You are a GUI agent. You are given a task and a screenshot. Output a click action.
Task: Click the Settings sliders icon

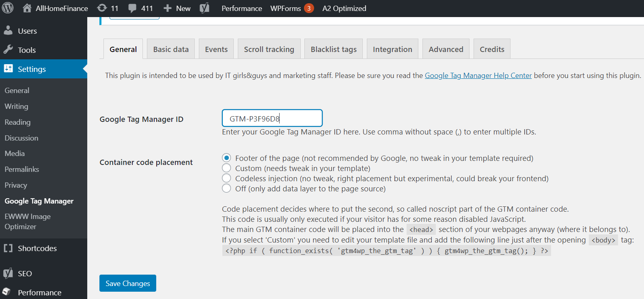8,69
